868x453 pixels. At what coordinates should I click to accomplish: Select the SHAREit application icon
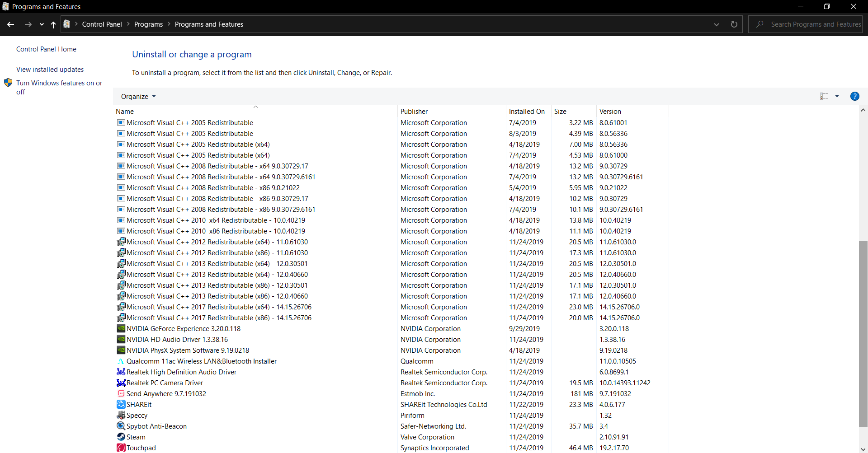click(x=121, y=404)
